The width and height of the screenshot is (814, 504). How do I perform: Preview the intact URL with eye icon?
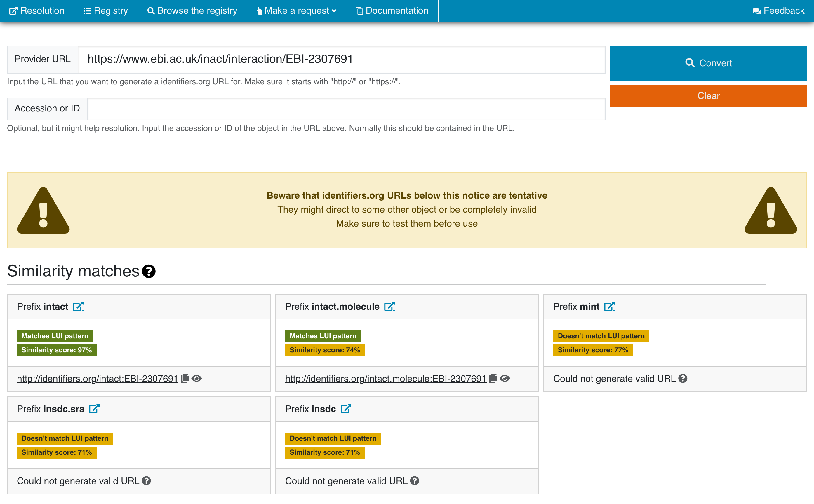[x=196, y=378]
